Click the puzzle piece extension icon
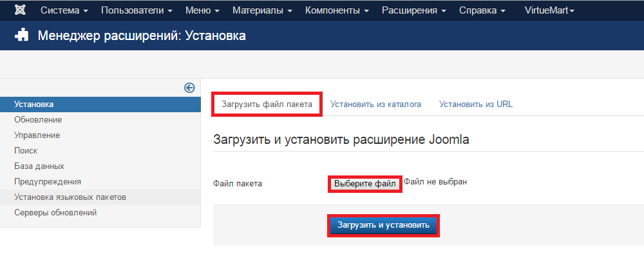 point(21,36)
